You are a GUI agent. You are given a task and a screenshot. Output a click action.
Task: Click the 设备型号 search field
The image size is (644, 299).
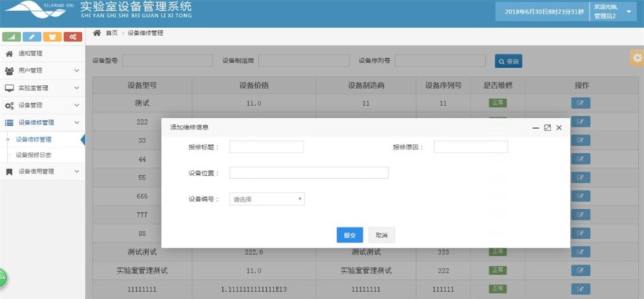167,61
